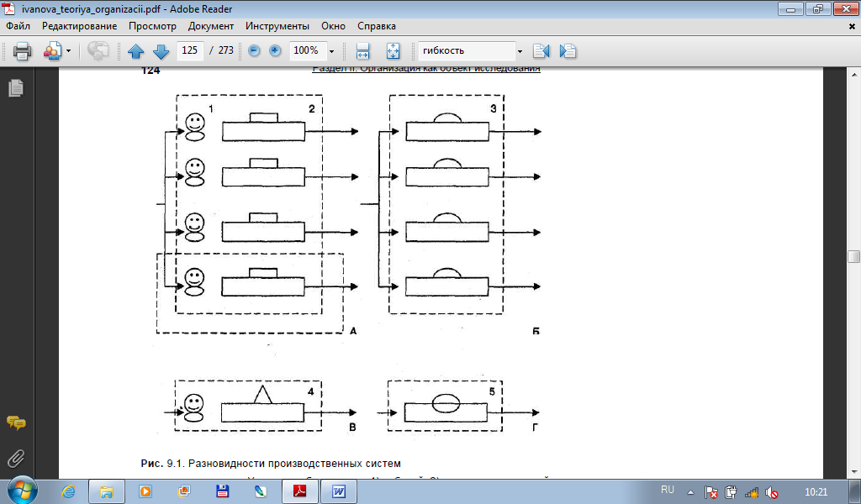Switch to Adobe Reader taskbar button
Image resolution: width=861 pixels, height=504 pixels.
click(x=300, y=491)
